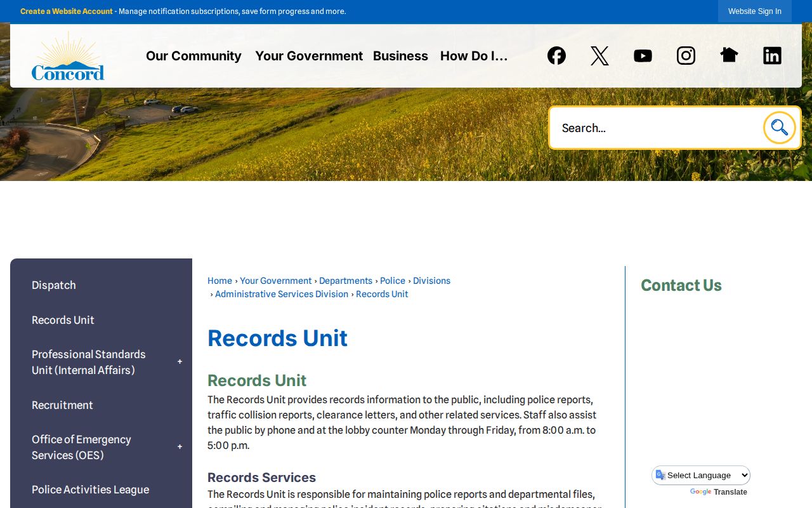Click the magnifying glass search button

pos(780,128)
